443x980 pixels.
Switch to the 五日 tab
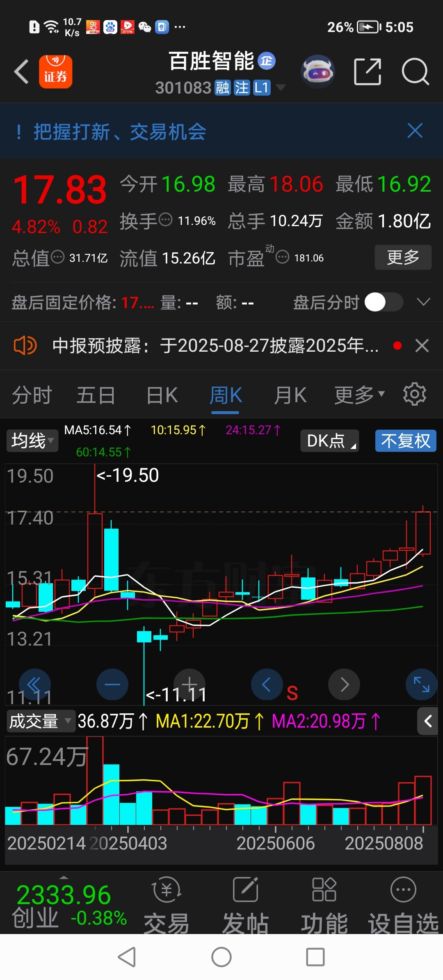pos(96,395)
